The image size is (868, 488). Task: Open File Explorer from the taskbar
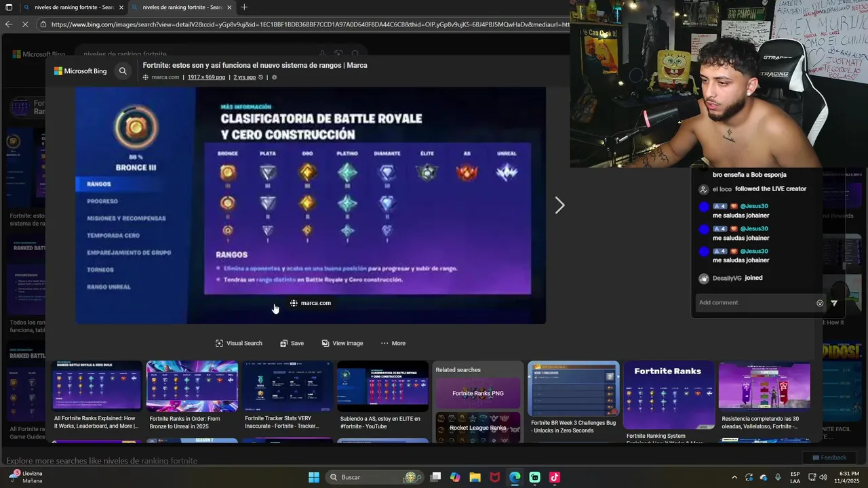(x=475, y=477)
